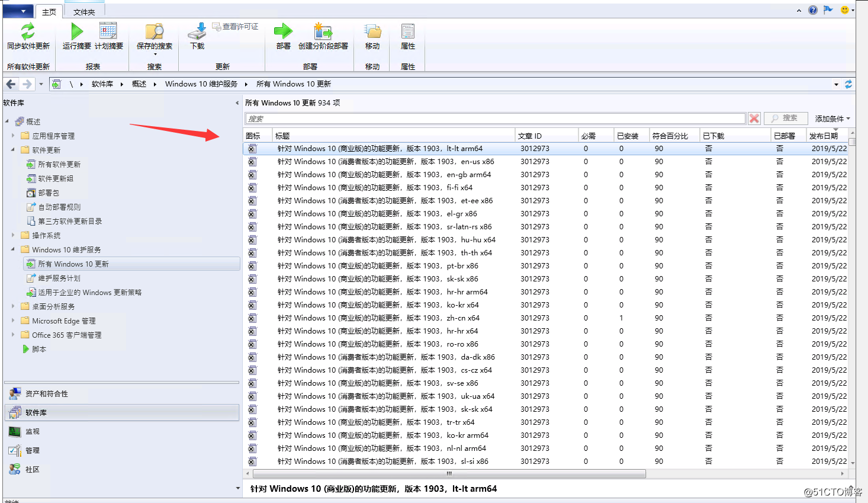Click the Synchronize Software Updates (同步软件更新) icon
This screenshot has width=868, height=503.
click(28, 31)
